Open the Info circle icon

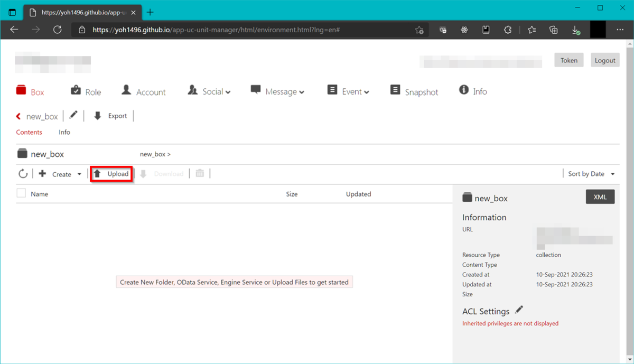pos(464,90)
